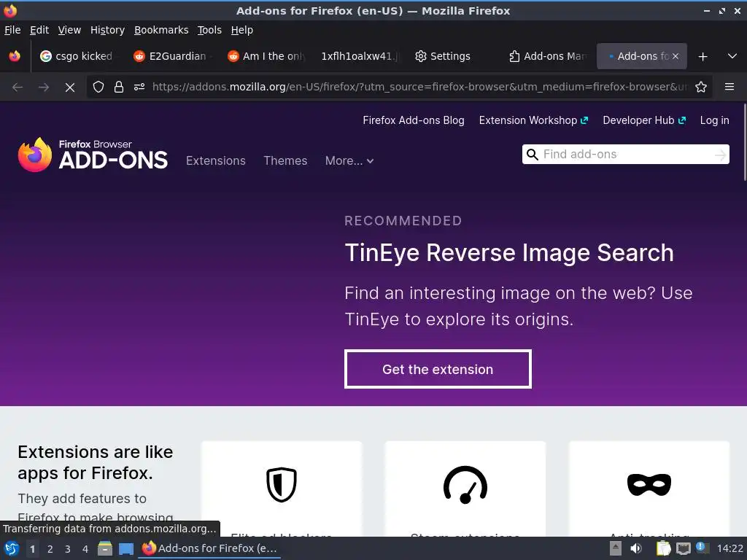The image size is (747, 560).
Task: Switch to workspace 4 in taskbar
Action: pyautogui.click(x=85, y=549)
